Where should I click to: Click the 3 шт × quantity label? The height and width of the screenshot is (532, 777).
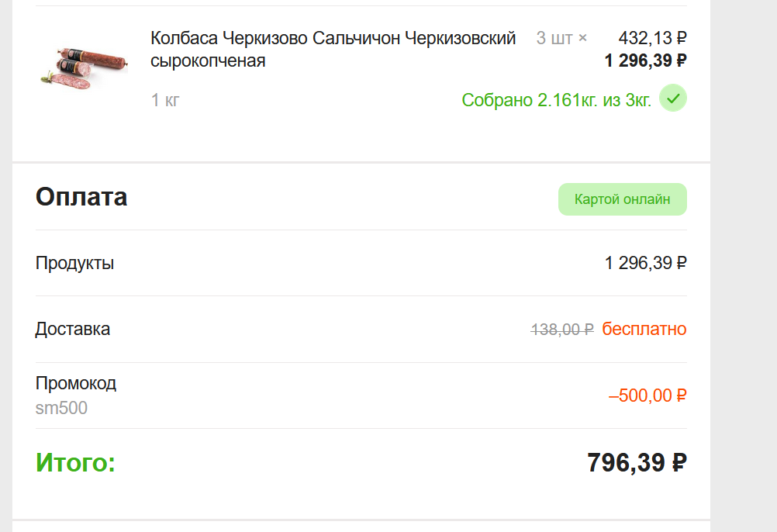(x=561, y=38)
